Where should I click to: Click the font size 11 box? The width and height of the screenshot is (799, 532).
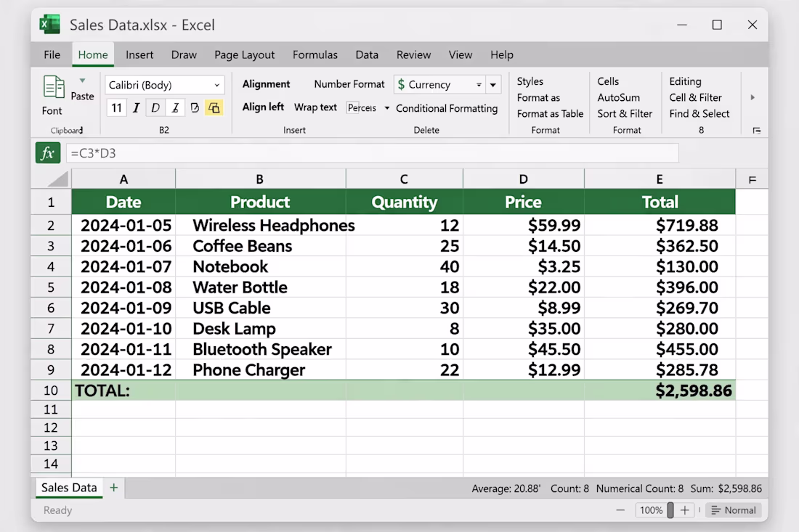coord(117,108)
